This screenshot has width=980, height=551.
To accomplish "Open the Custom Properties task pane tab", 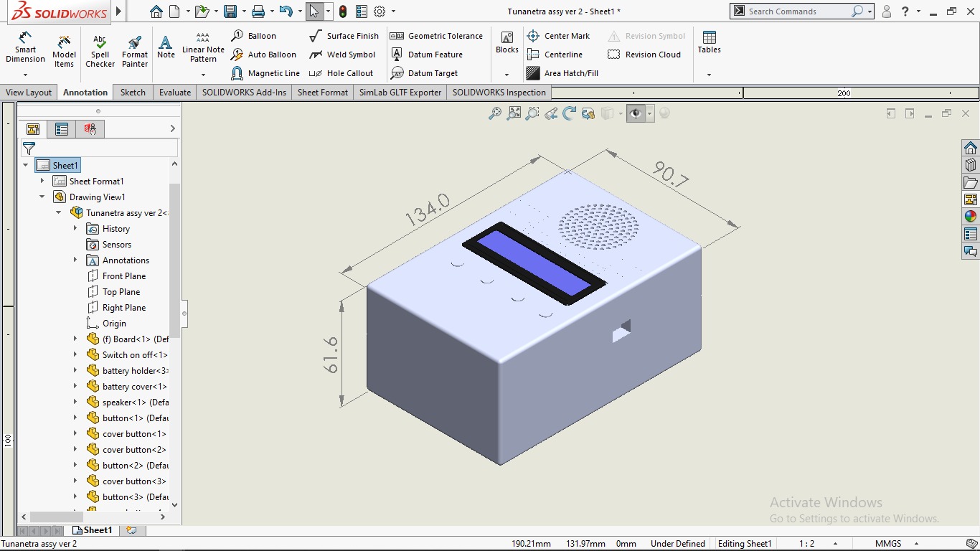I will tap(971, 234).
